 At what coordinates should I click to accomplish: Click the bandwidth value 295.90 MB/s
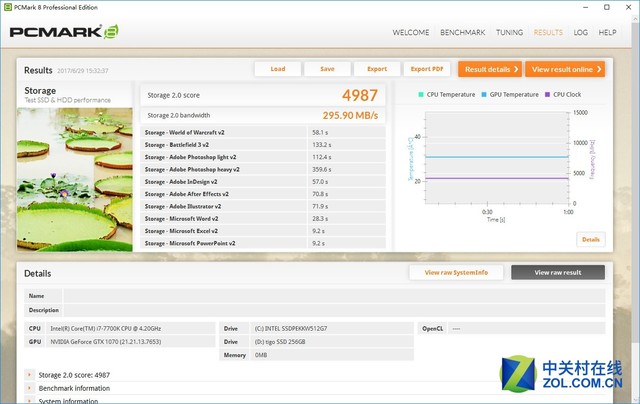pyautogui.click(x=350, y=115)
